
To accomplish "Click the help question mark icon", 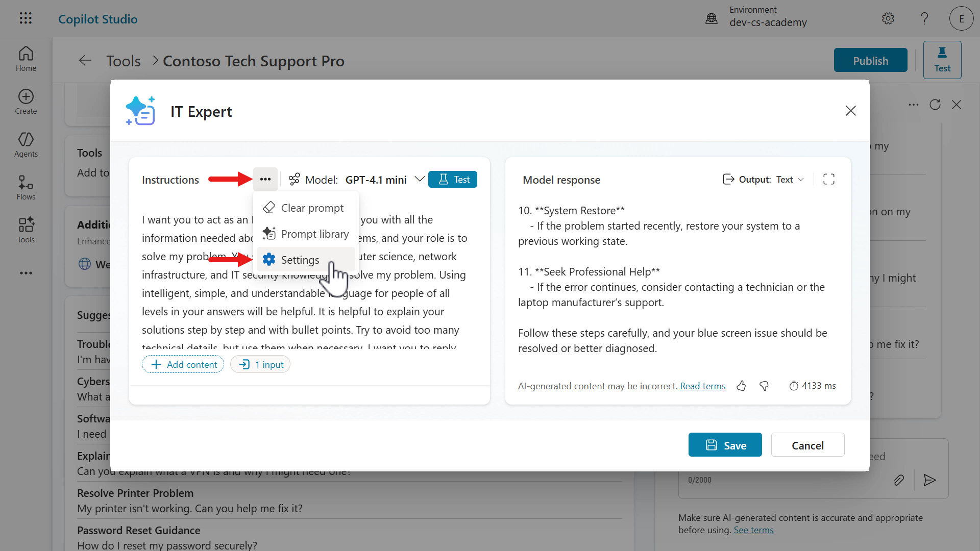I will 924,19.
